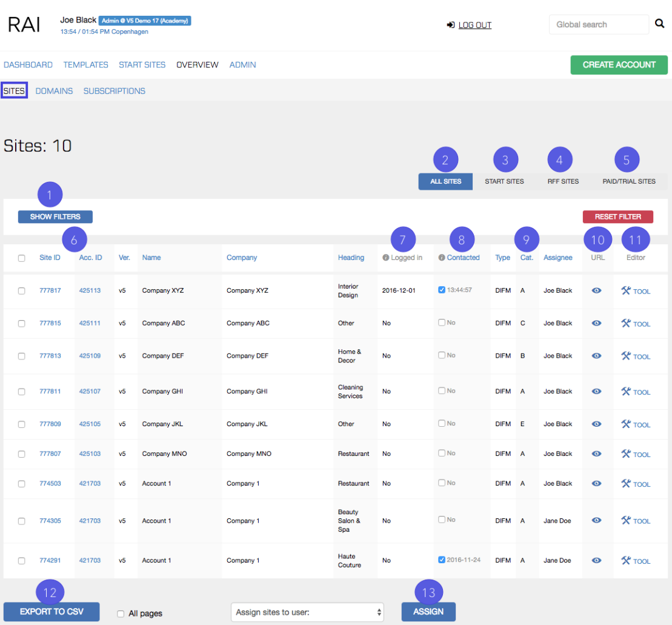
Task: Open the TOOL editor for site 774291
Action: pos(635,560)
